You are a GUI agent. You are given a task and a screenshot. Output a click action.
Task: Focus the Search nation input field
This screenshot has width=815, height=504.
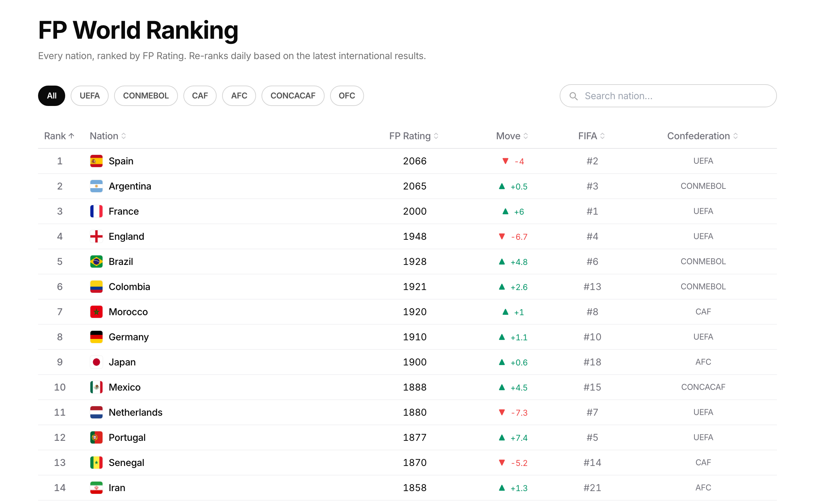(668, 96)
